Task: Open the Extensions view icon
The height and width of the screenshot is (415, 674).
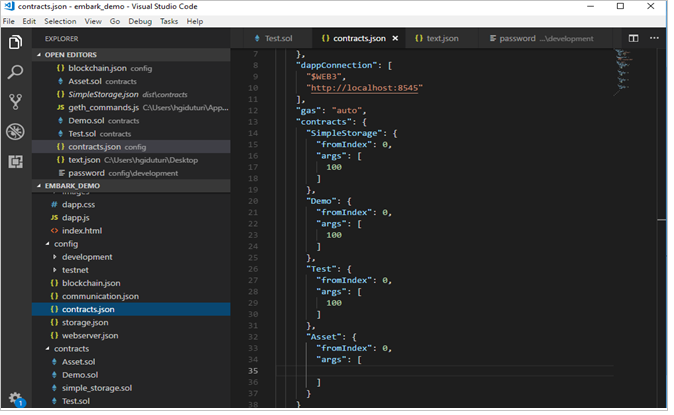Action: tap(15, 162)
